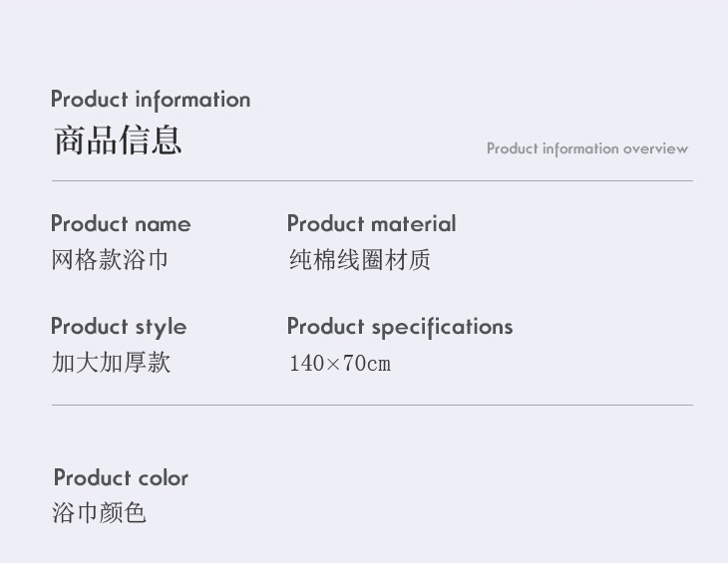Click the 'cm' unit in the size value

point(379,364)
